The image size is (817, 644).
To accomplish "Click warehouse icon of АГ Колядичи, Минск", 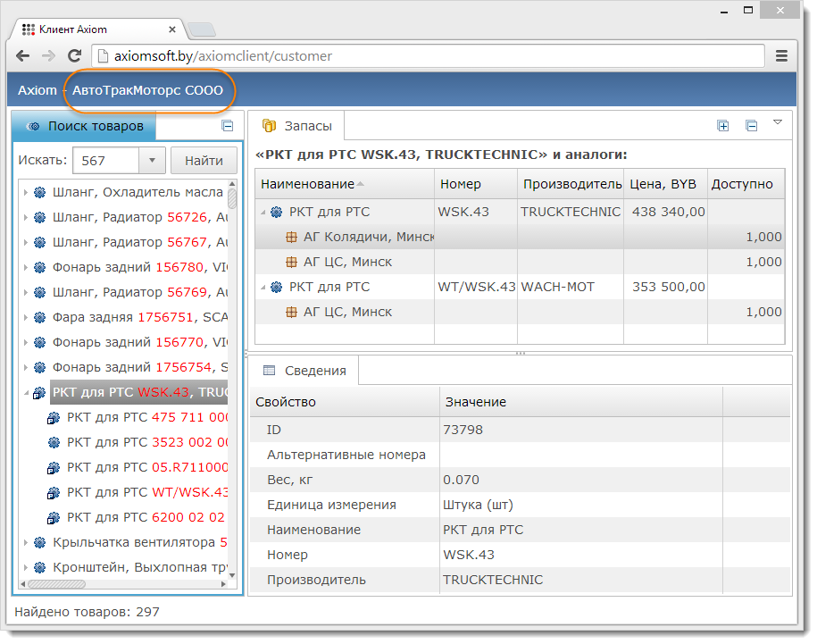I will 291,237.
